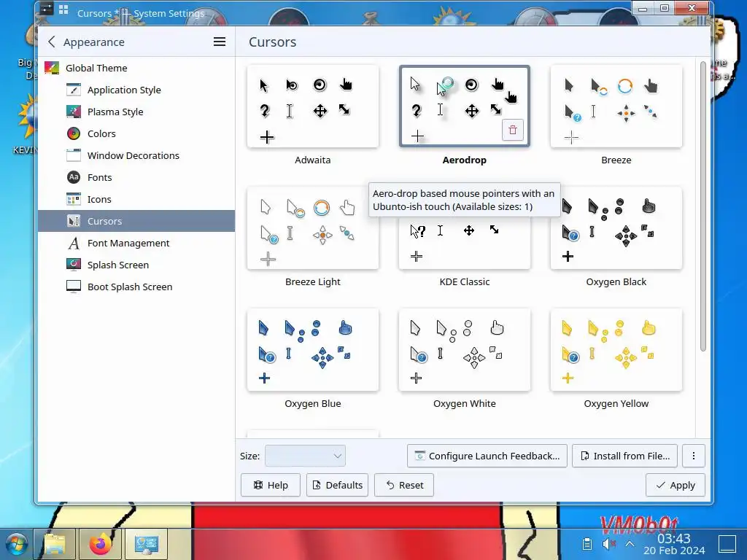Open Window Decorations settings
Screen dimensions: 747x560
(x=136, y=156)
